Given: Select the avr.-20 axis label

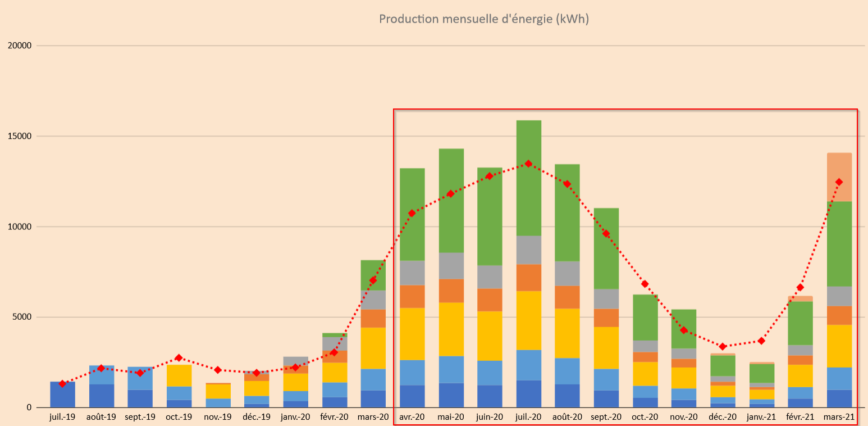Looking at the screenshot, I should tap(412, 417).
